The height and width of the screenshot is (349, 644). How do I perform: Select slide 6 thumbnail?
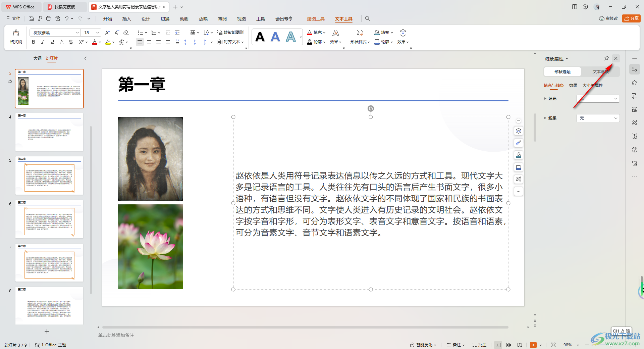coord(49,219)
